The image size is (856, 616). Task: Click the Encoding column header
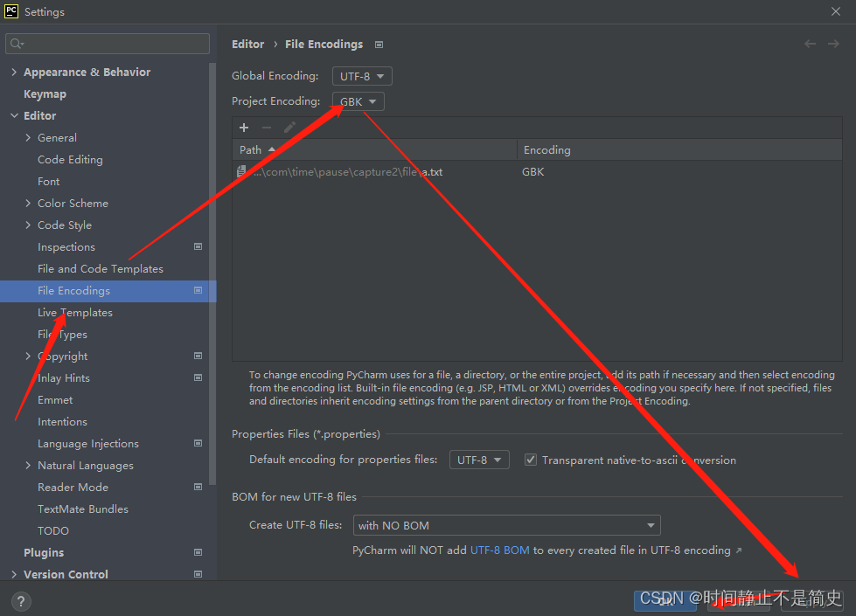point(679,149)
